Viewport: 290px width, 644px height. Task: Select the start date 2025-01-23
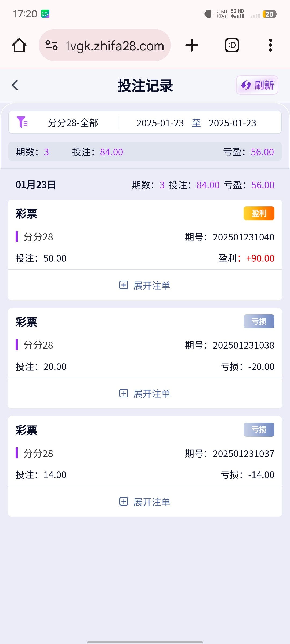[160, 123]
